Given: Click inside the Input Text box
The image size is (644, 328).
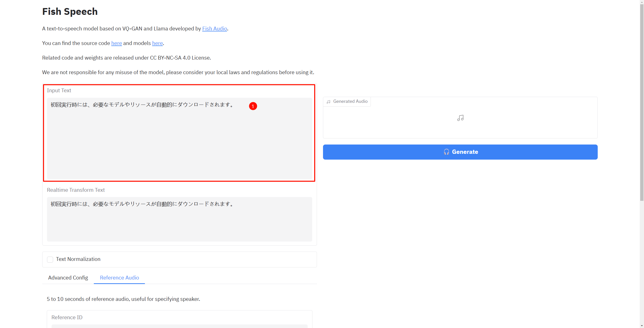Looking at the screenshot, I should [x=179, y=141].
